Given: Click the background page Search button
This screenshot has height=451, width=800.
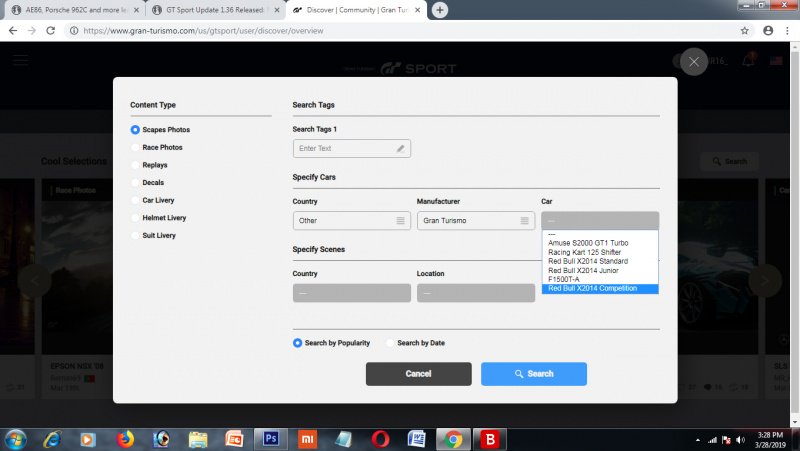Looking at the screenshot, I should (729, 161).
